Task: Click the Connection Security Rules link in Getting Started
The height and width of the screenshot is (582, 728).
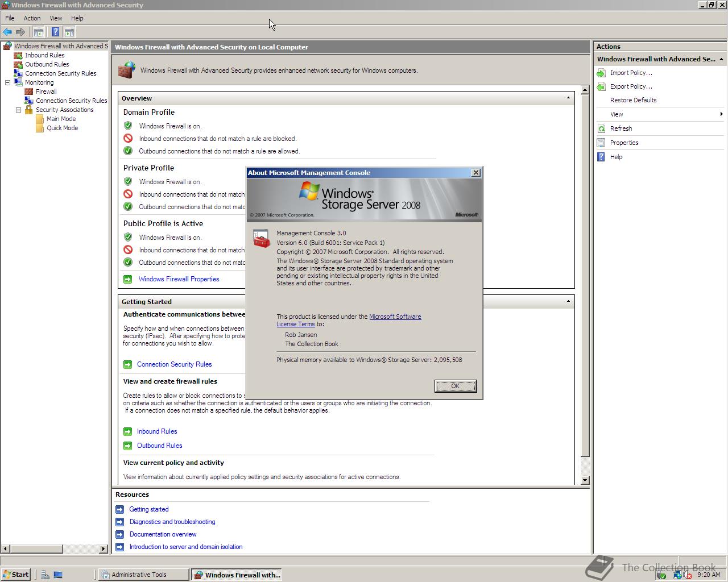Action: pyautogui.click(x=174, y=364)
